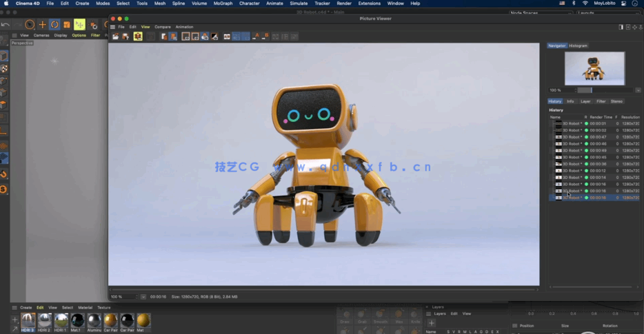
Task: Open zoom percentage dropdown at bottom of viewer
Action: coord(143,297)
